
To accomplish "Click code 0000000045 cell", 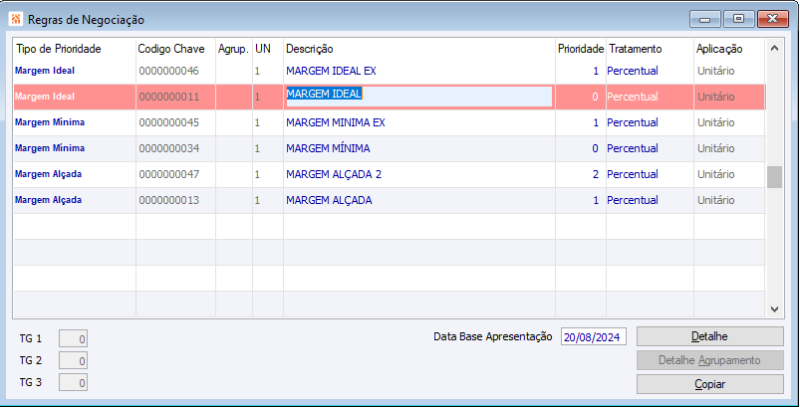I will coord(176,122).
